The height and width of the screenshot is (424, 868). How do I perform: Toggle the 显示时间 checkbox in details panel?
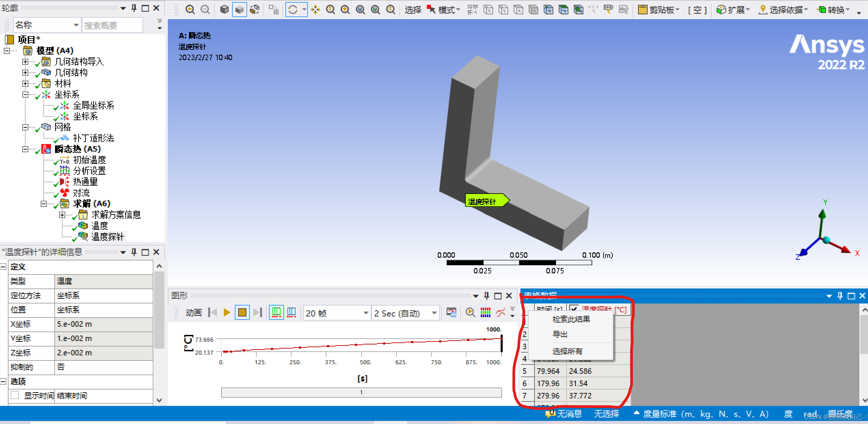pyautogui.click(x=15, y=395)
